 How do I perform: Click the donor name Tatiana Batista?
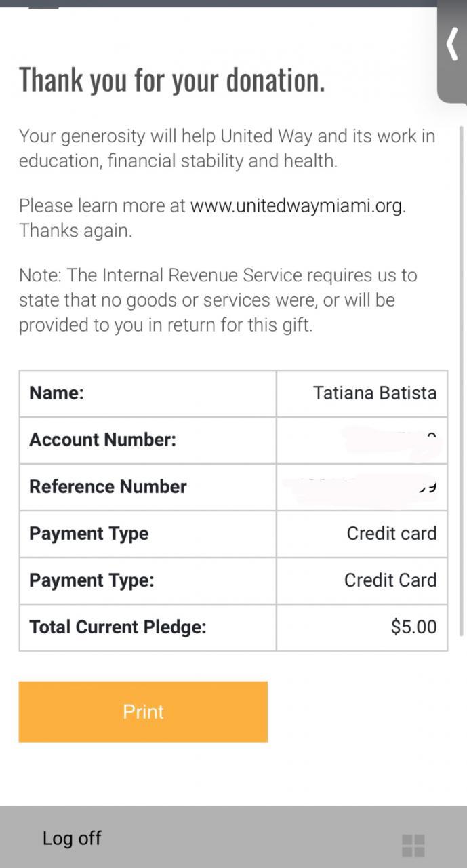click(374, 393)
